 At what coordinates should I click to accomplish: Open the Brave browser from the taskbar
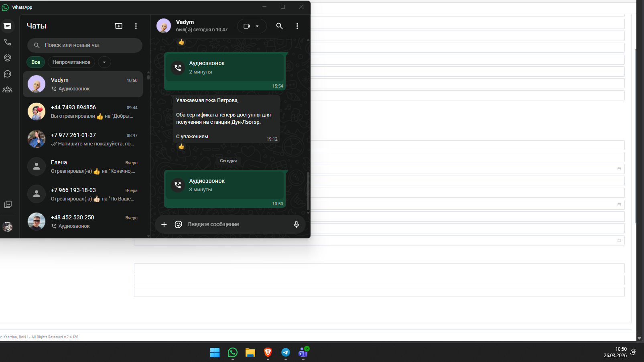pyautogui.click(x=268, y=353)
